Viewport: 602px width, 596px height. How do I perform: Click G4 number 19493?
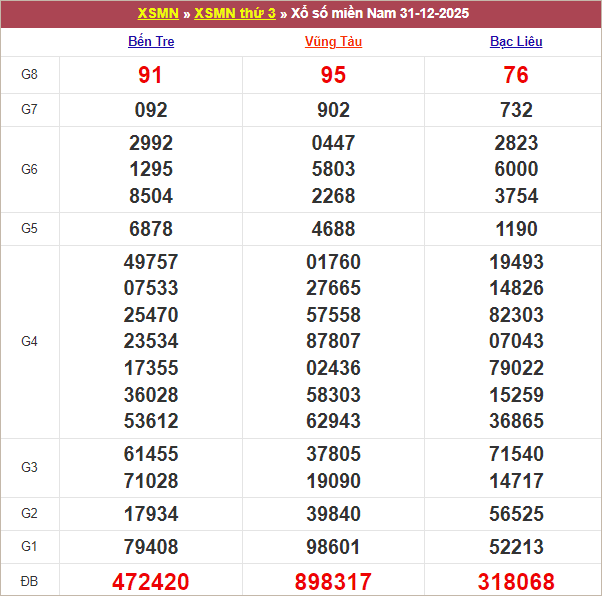(516, 262)
